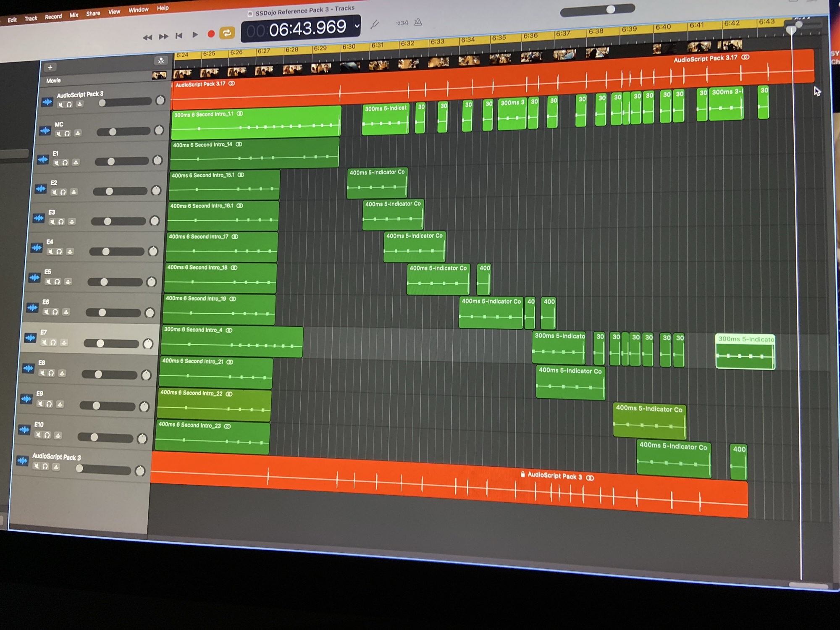Solo the E3 track with headphones
The width and height of the screenshot is (840, 630).
click(61, 222)
